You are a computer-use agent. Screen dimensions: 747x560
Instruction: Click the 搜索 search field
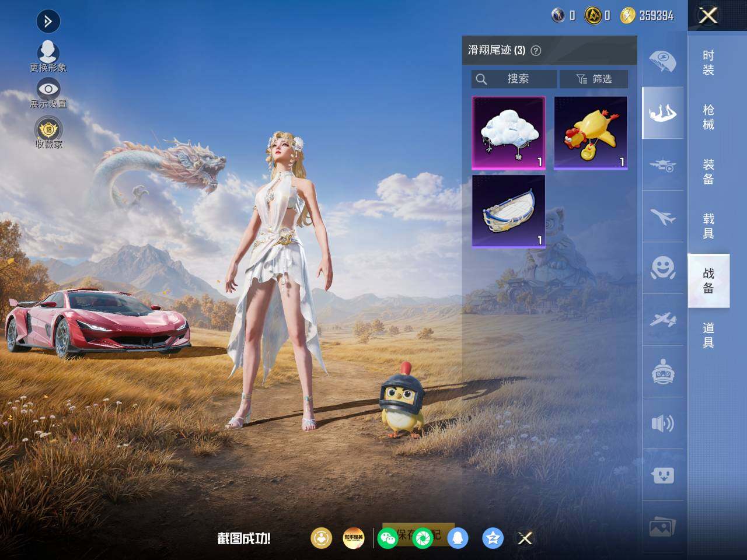point(514,79)
